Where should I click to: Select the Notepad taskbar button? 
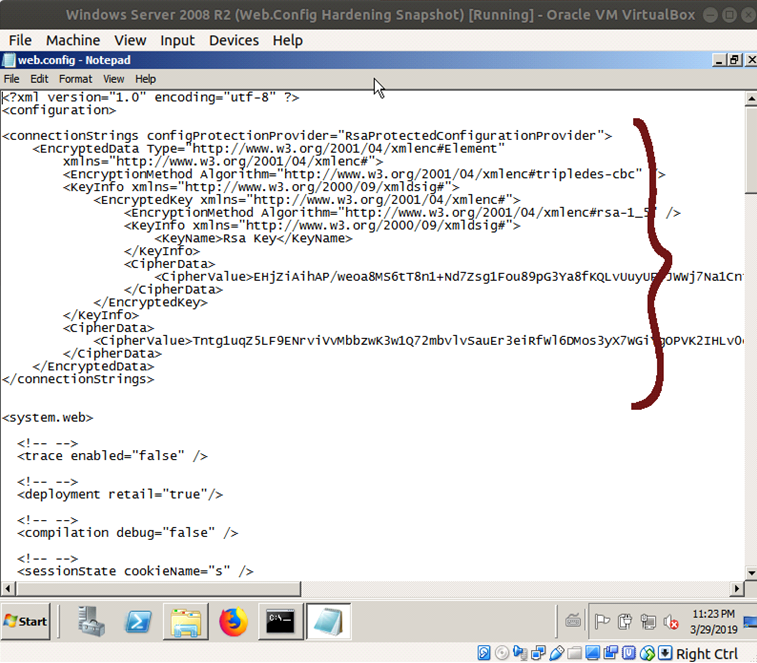pyautogui.click(x=327, y=621)
